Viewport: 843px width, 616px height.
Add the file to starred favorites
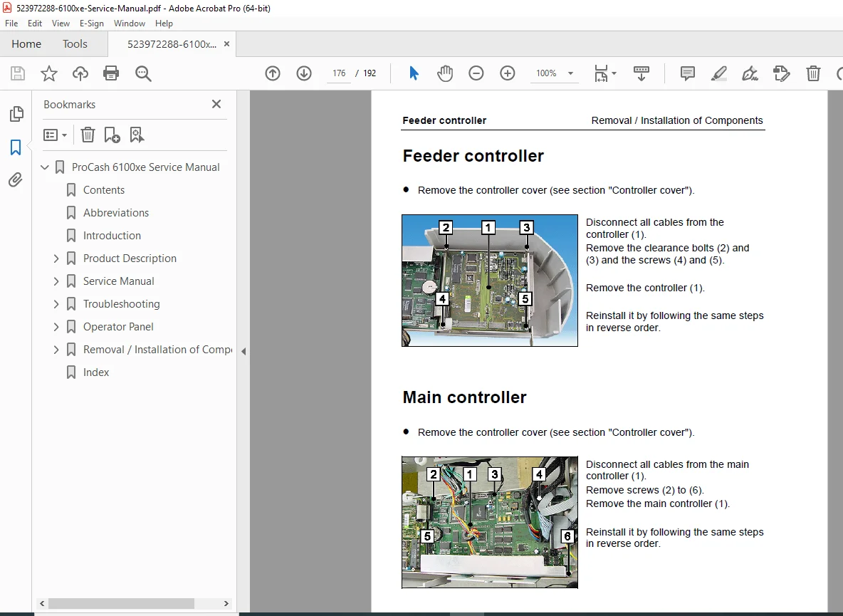tap(49, 73)
